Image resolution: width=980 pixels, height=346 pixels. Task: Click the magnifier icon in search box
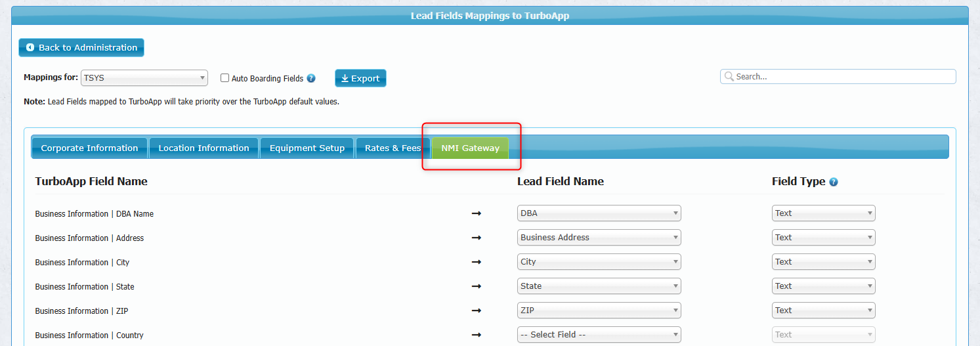[729, 76]
